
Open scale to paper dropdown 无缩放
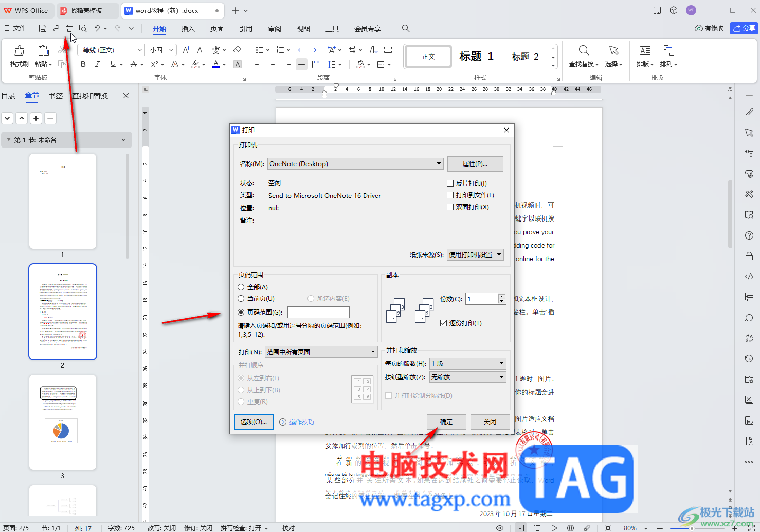[468, 377]
